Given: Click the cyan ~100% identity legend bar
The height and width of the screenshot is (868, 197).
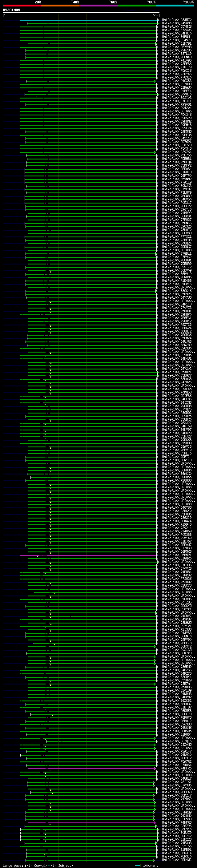Looking at the screenshot, I should point(175,6).
